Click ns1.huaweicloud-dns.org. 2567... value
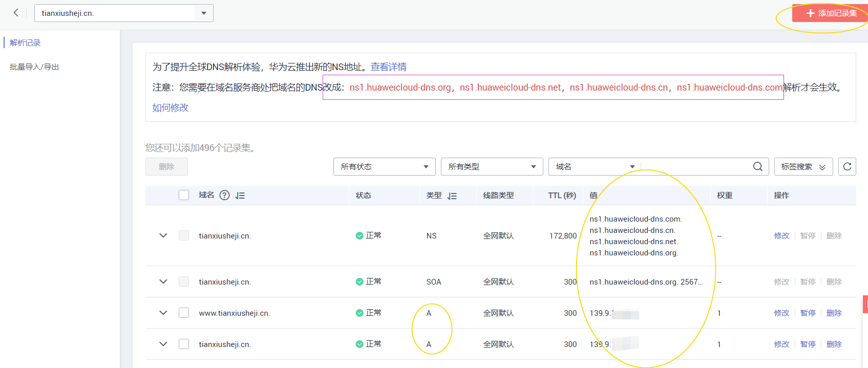The height and width of the screenshot is (368, 868). [646, 282]
